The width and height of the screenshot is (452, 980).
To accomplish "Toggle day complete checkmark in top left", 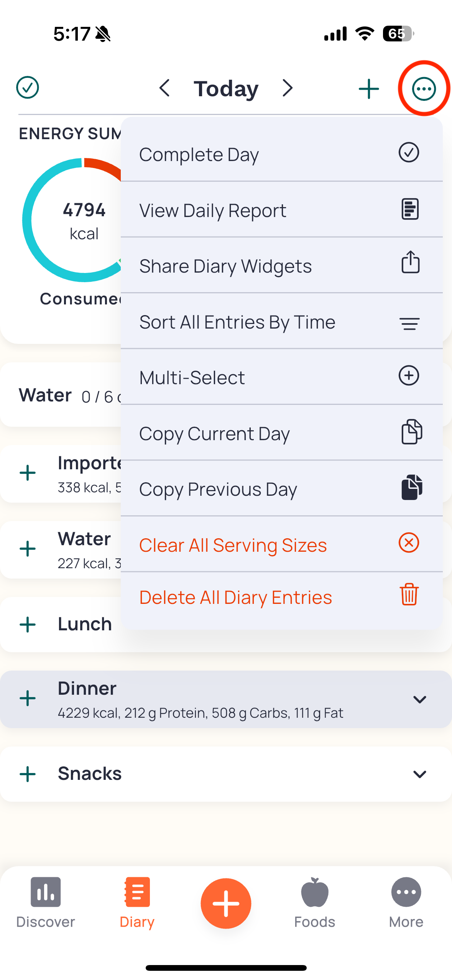I will click(x=28, y=87).
